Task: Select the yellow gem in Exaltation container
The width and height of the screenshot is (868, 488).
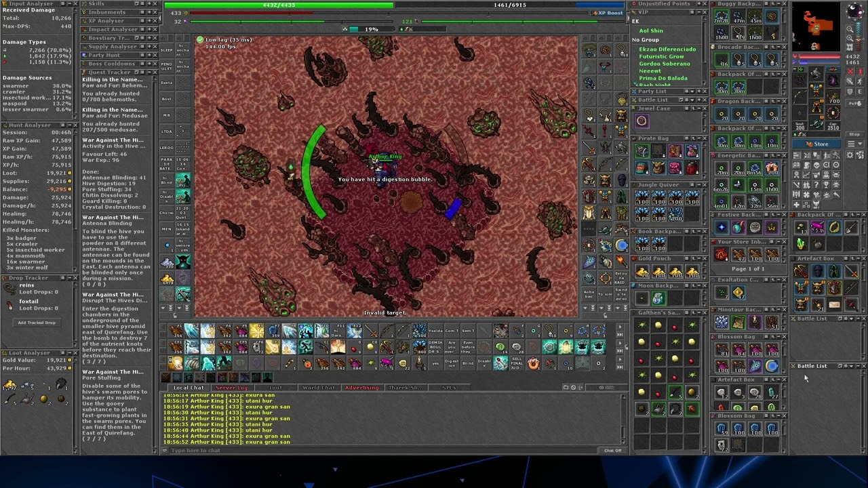Action: pyautogui.click(x=738, y=293)
